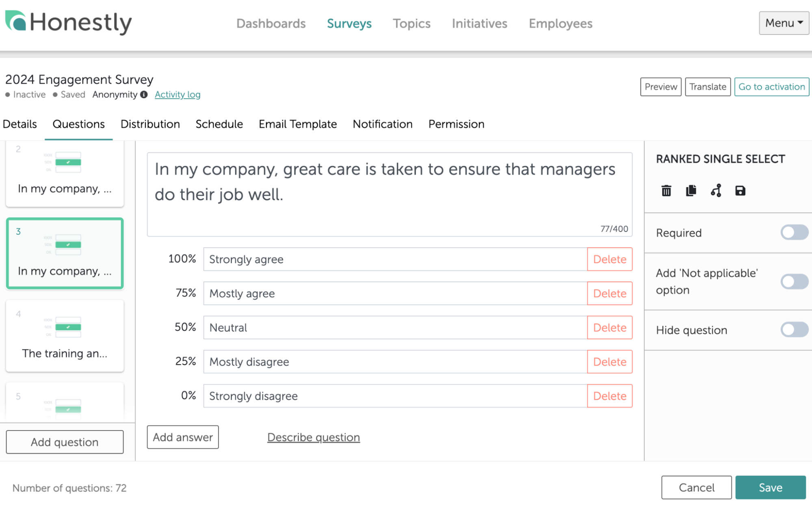
Task: Open the Menu dropdown
Action: 784,23
